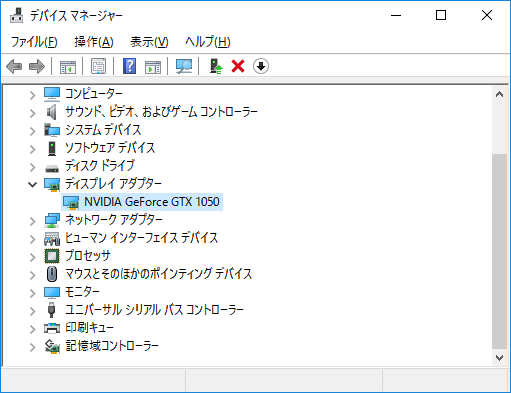The height and width of the screenshot is (393, 511).
Task: Select the 印刷キュー label
Action: [x=89, y=328]
